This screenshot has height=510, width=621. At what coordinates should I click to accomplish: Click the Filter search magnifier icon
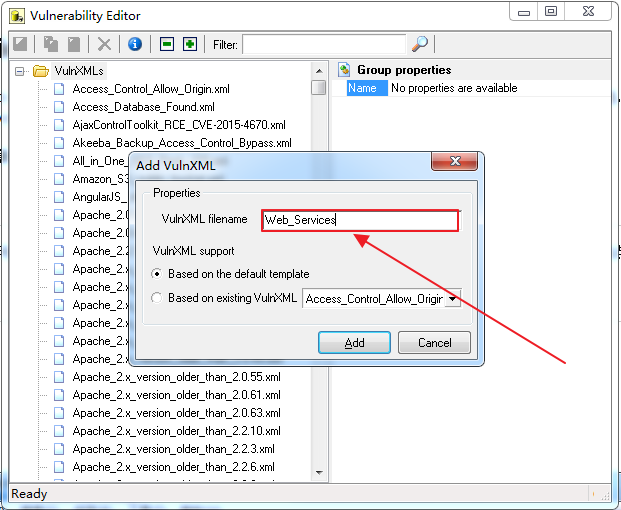(x=420, y=44)
